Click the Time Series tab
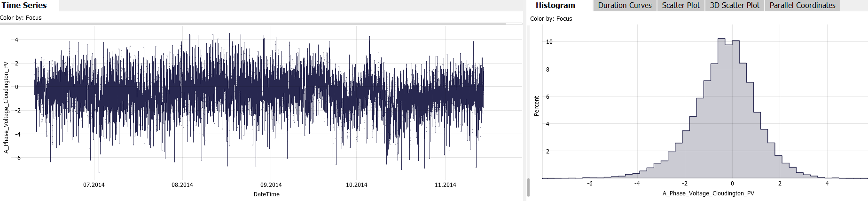This screenshot has width=868, height=201. (x=24, y=6)
